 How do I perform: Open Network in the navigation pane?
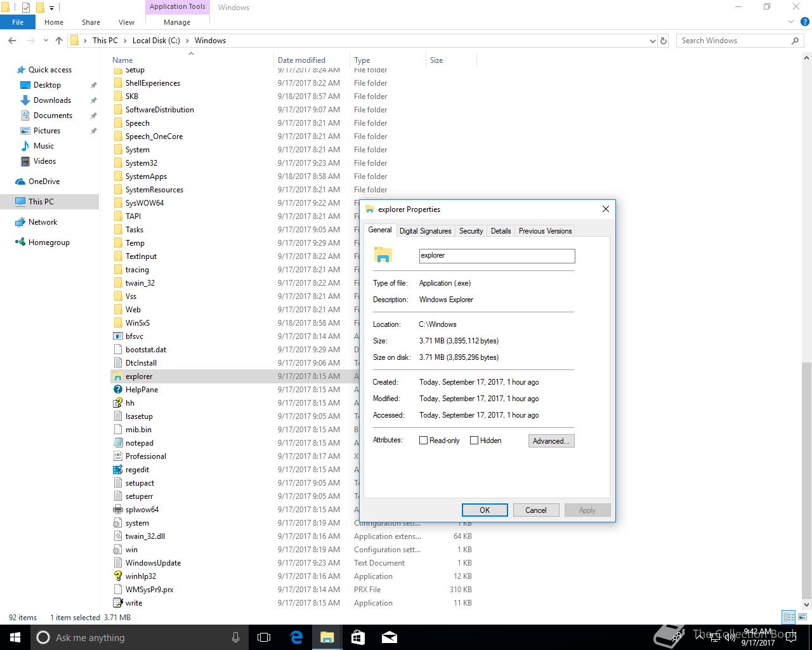coord(43,222)
